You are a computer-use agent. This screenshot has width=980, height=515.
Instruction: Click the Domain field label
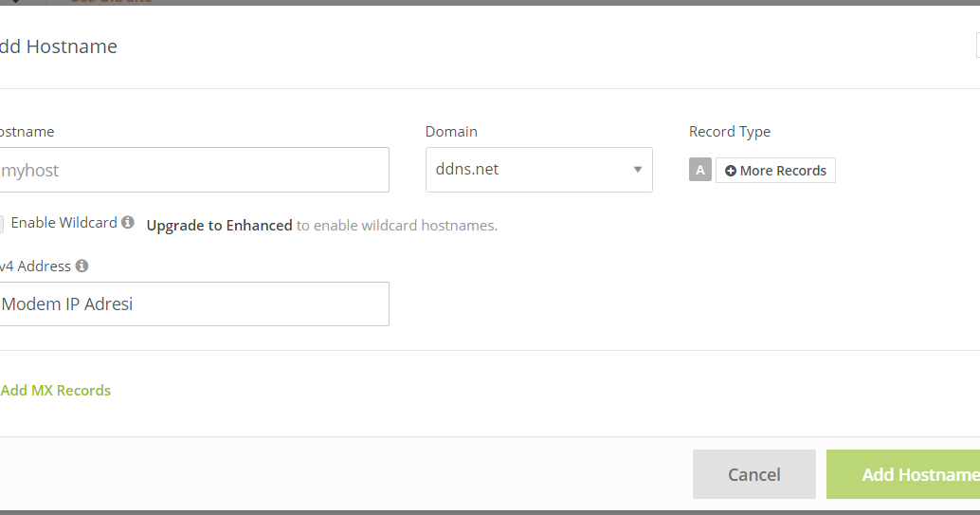[451, 132]
